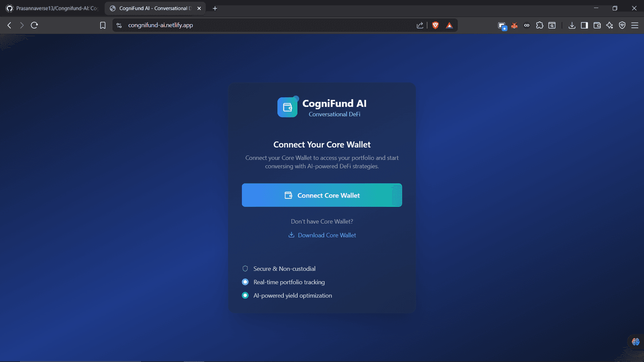Switch to the Prasannaverse13 GitHub tab

click(52, 8)
